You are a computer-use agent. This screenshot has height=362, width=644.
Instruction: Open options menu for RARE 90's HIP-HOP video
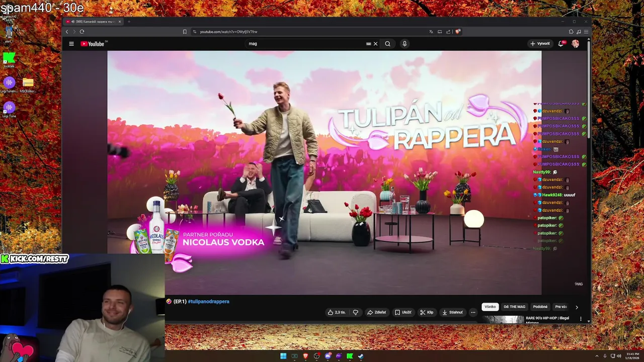click(x=581, y=319)
